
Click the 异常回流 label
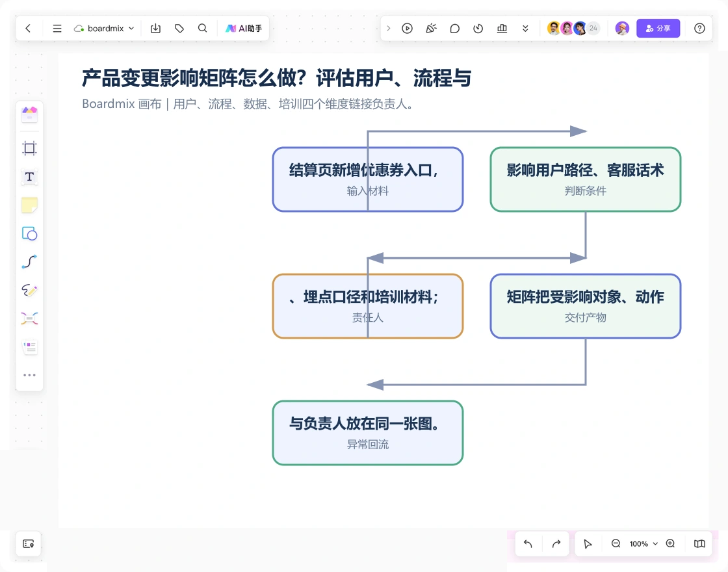coord(368,445)
